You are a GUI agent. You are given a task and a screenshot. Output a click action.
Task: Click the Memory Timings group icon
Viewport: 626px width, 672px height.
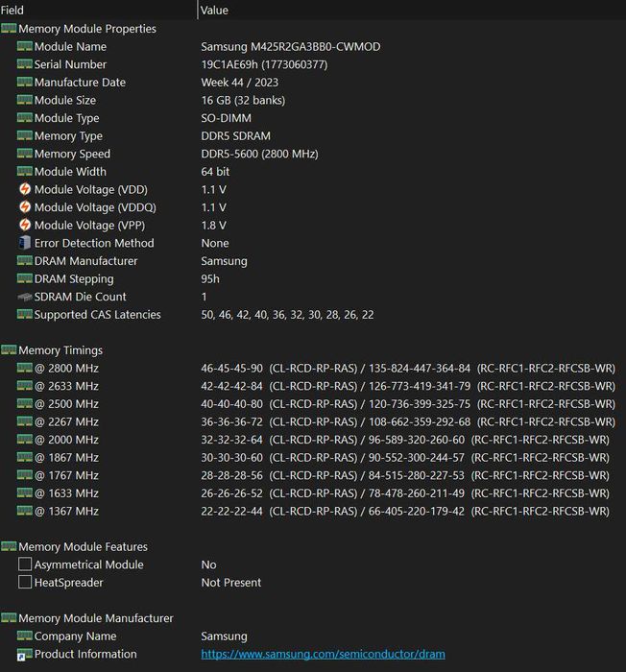click(9, 350)
